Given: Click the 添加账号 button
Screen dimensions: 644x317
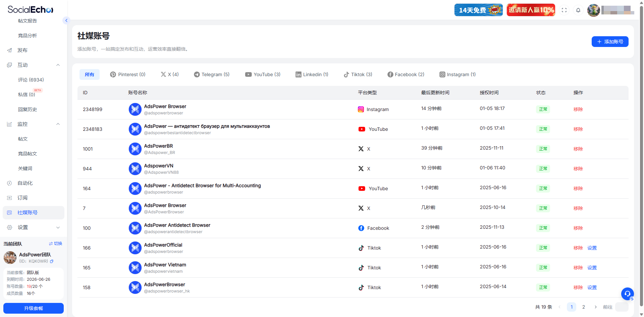Looking at the screenshot, I should point(610,42).
